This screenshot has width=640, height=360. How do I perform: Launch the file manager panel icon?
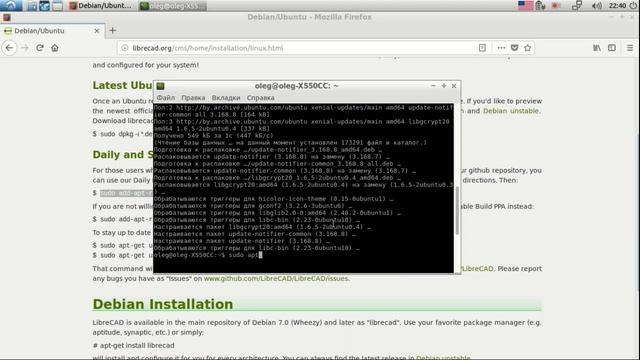pos(32,6)
